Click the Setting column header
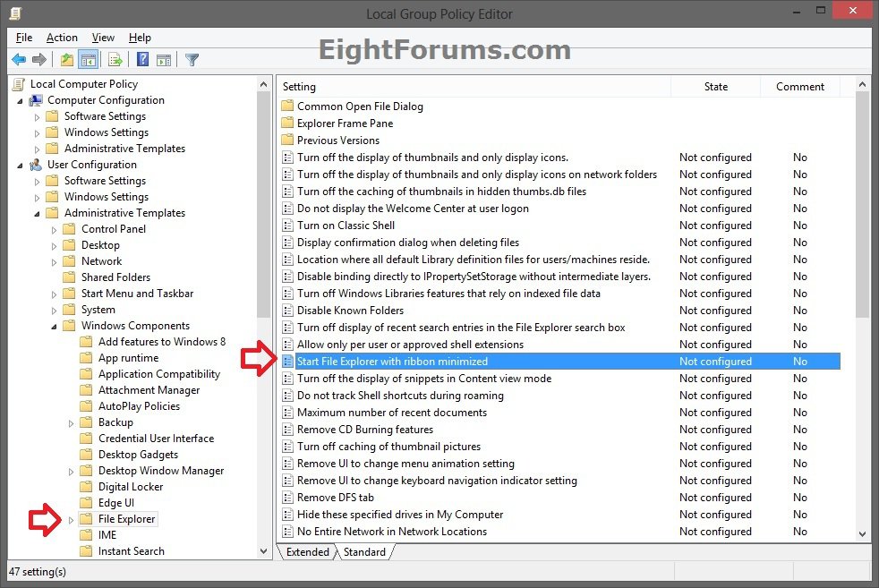879x588 pixels. [474, 87]
